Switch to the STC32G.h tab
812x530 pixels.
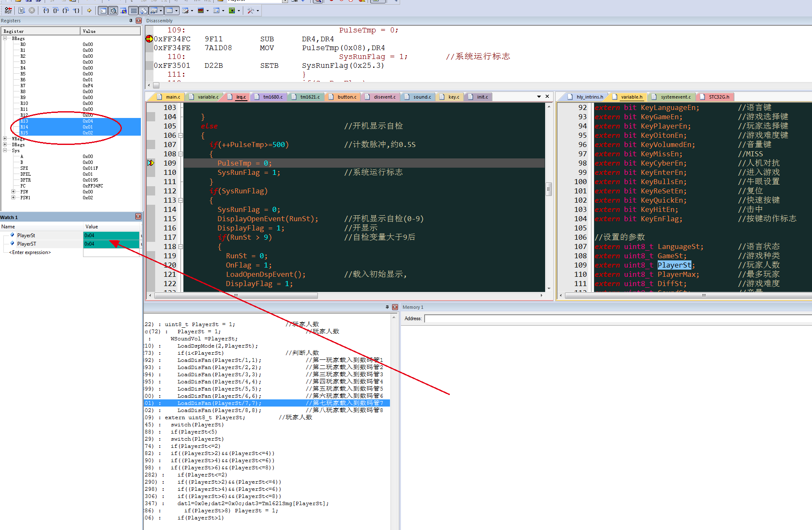(715, 97)
